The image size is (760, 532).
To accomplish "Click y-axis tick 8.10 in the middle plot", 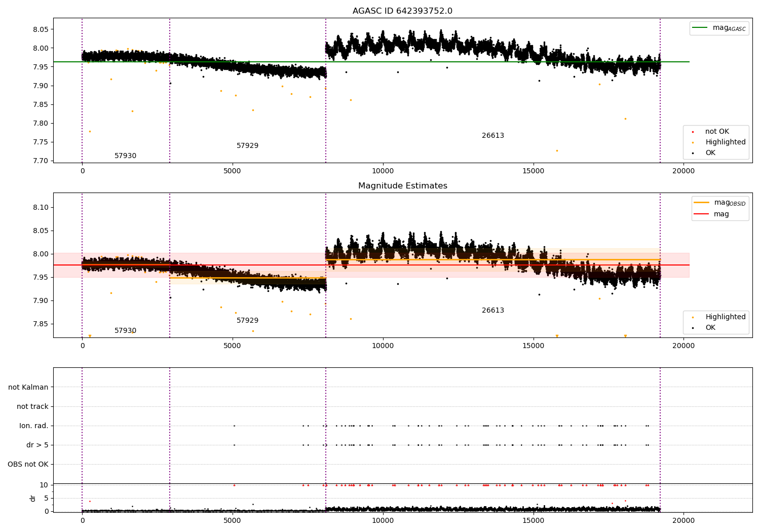I will point(40,208).
